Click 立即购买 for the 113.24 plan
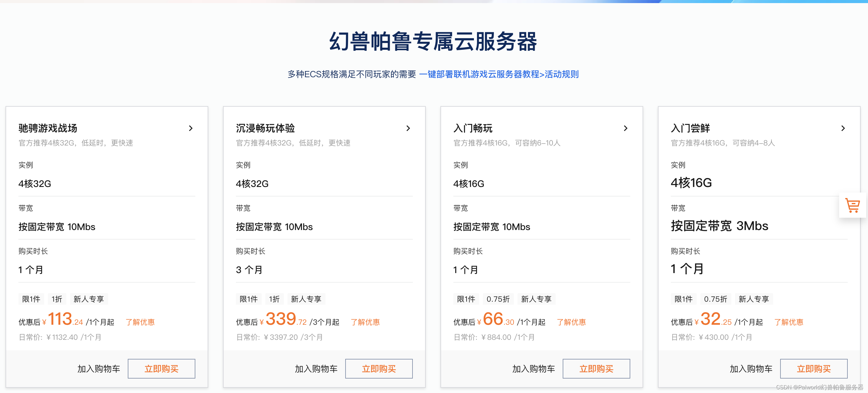 tap(161, 368)
